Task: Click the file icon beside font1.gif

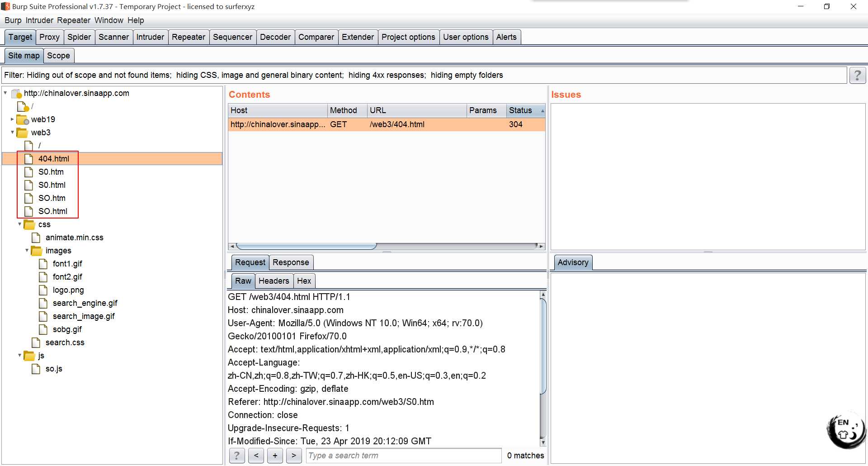Action: tap(43, 264)
